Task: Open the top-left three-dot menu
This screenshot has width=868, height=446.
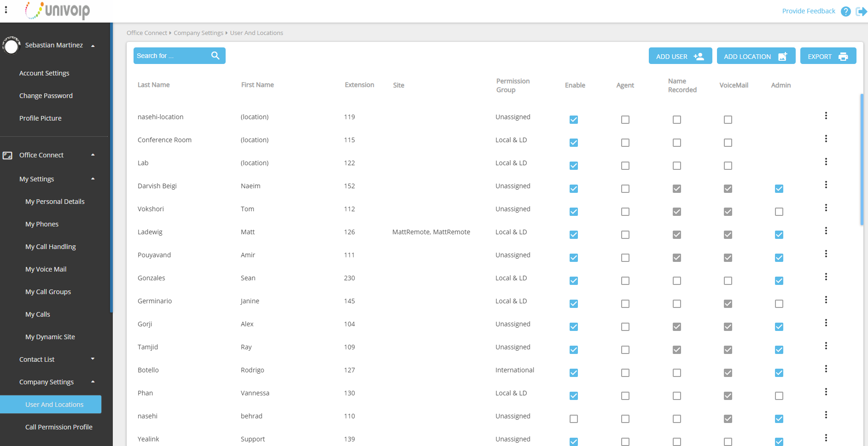Action: pyautogui.click(x=6, y=10)
